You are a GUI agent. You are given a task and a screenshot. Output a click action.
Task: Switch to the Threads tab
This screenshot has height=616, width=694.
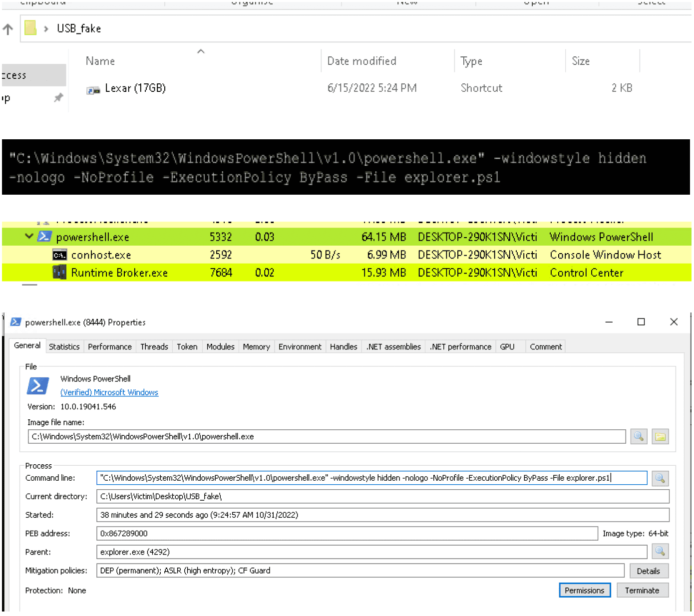(154, 346)
